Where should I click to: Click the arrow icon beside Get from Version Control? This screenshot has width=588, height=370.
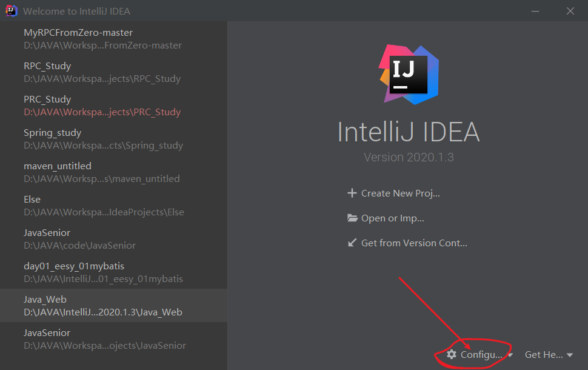[352, 243]
